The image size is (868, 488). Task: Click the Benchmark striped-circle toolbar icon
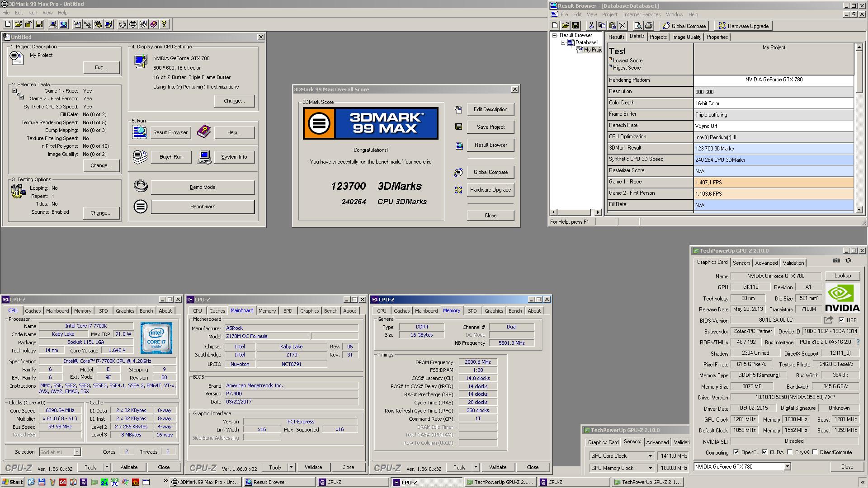coord(133,24)
